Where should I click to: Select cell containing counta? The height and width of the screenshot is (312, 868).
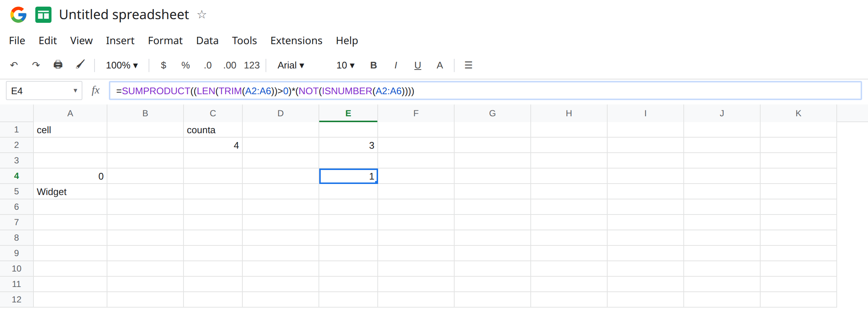click(213, 130)
